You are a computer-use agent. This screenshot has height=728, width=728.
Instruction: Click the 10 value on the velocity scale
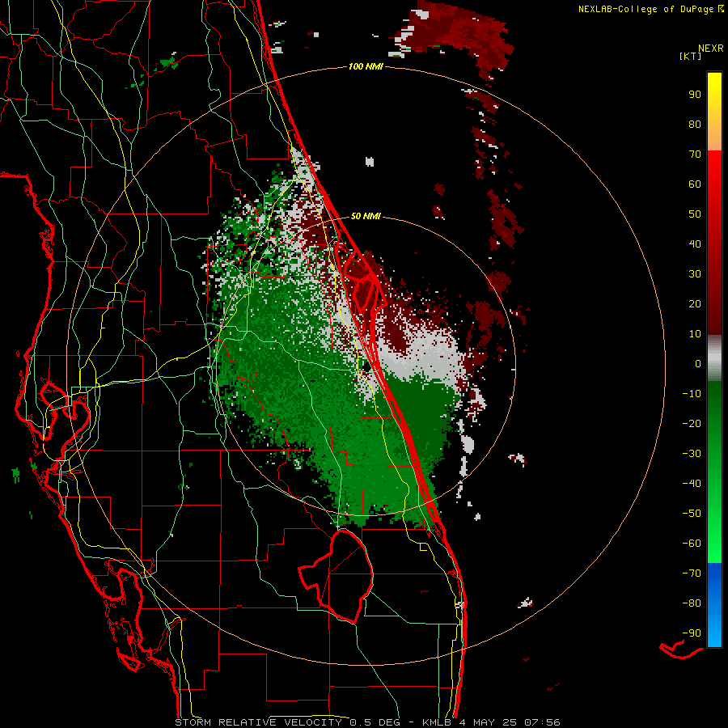[x=695, y=334]
